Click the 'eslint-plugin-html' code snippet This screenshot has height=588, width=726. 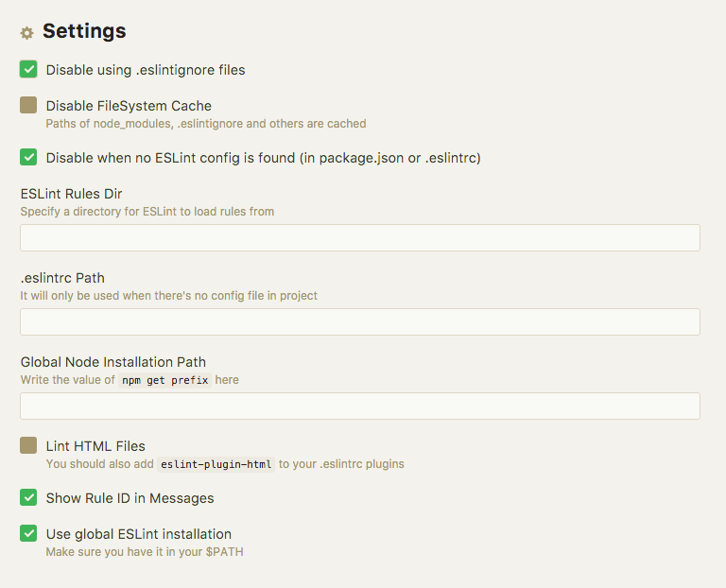point(216,464)
